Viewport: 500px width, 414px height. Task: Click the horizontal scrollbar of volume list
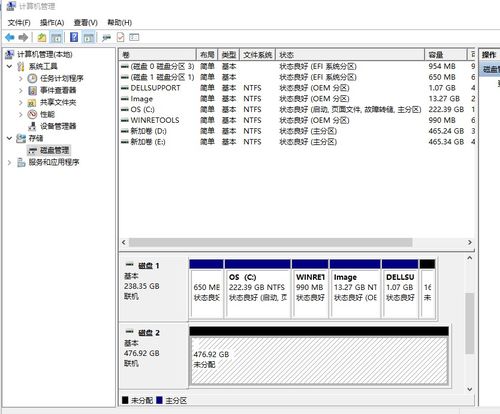click(296, 242)
